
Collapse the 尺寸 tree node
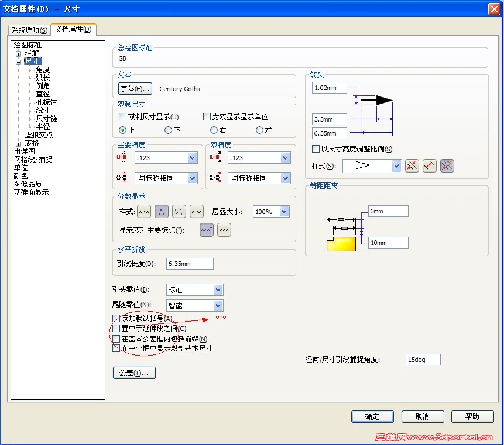(x=18, y=62)
